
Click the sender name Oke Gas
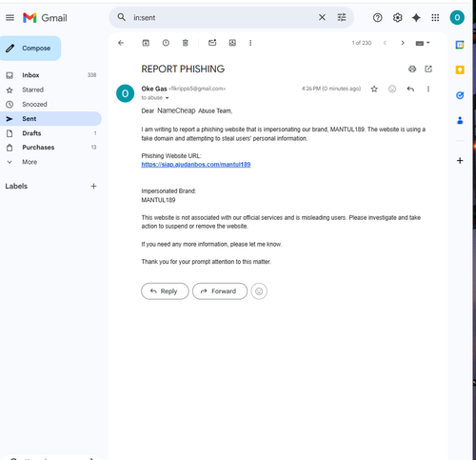tap(154, 89)
